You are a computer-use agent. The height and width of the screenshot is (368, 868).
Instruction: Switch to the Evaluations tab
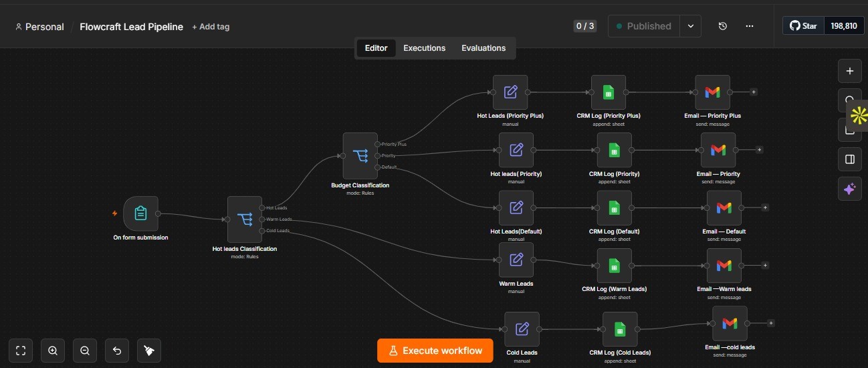[x=483, y=48]
